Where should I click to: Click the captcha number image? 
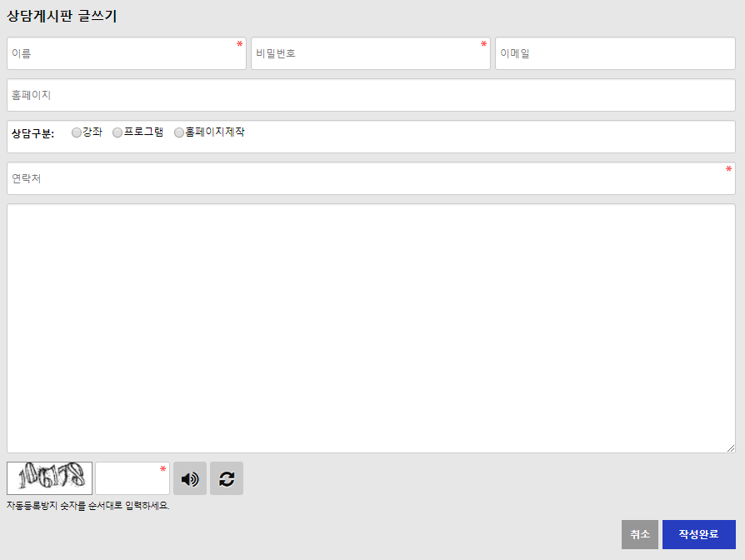(x=49, y=478)
